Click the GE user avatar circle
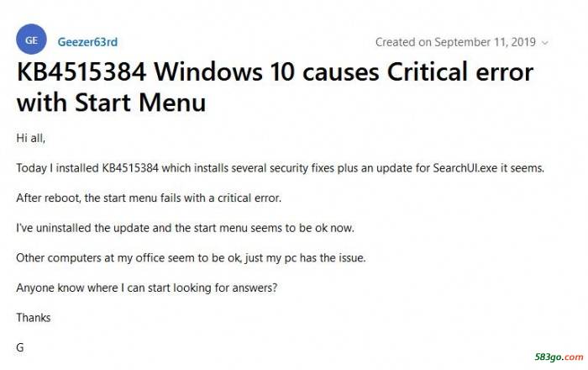 32,40
